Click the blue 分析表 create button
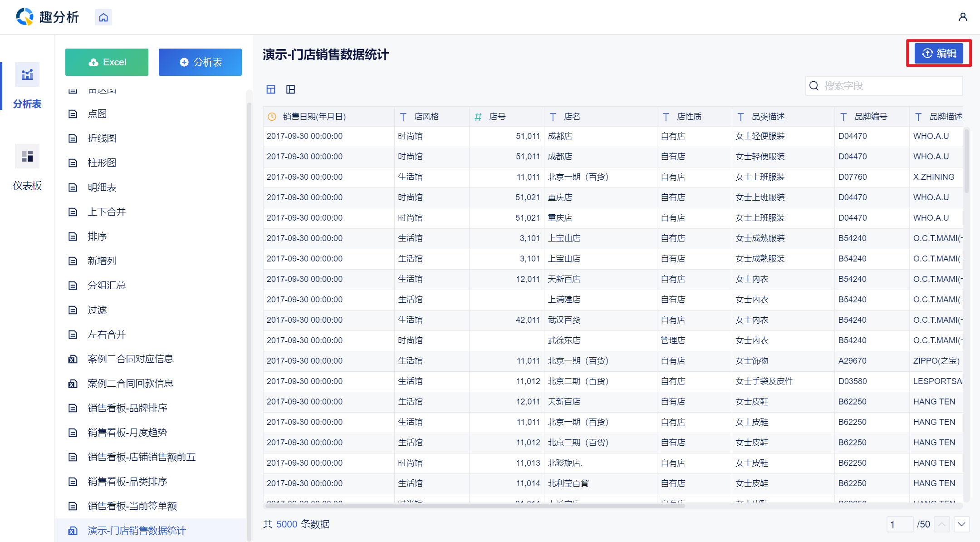The width and height of the screenshot is (980, 542). (x=200, y=62)
